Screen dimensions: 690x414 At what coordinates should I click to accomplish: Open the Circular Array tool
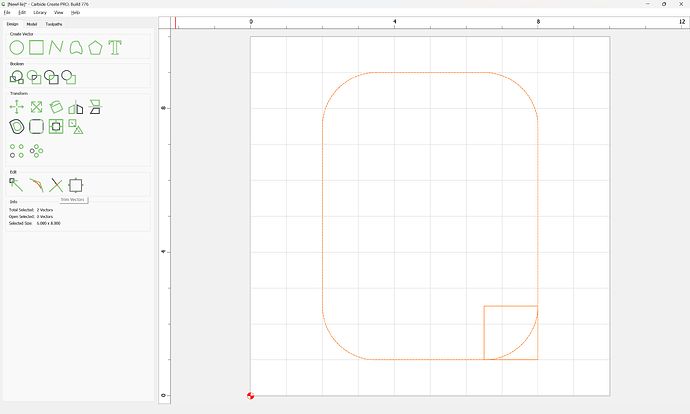pyautogui.click(x=37, y=151)
